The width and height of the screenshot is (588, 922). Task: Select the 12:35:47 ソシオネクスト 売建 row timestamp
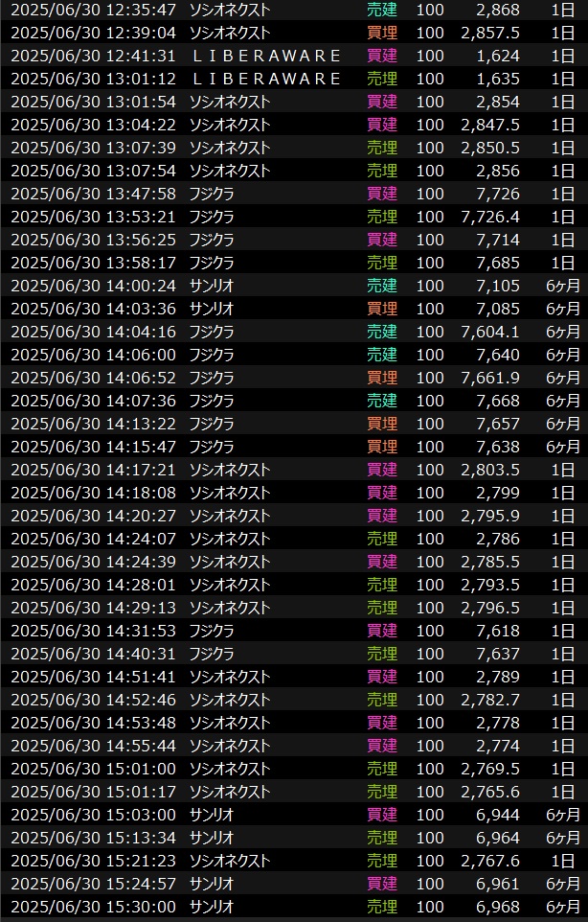click(94, 10)
